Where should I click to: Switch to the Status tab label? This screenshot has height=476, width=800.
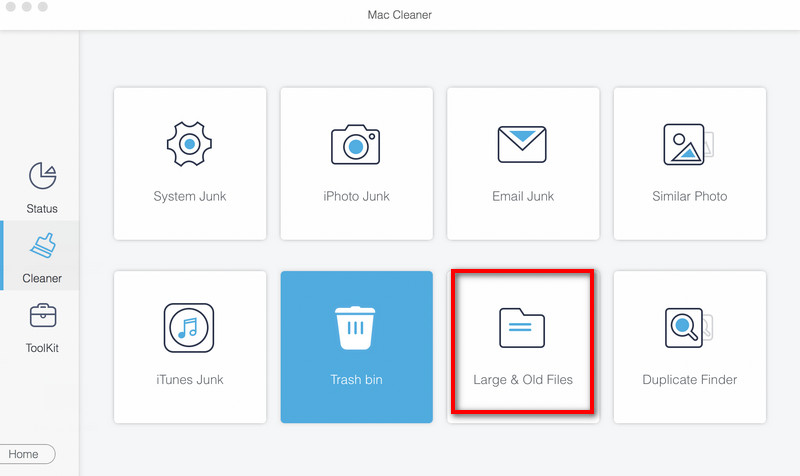[42, 209]
